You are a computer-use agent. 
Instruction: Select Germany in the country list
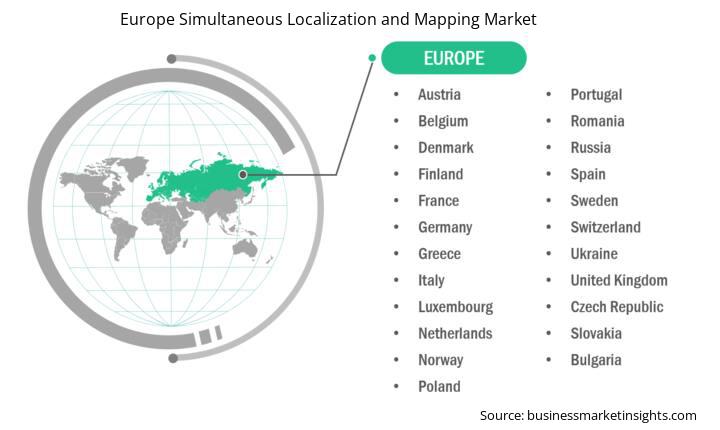point(445,227)
